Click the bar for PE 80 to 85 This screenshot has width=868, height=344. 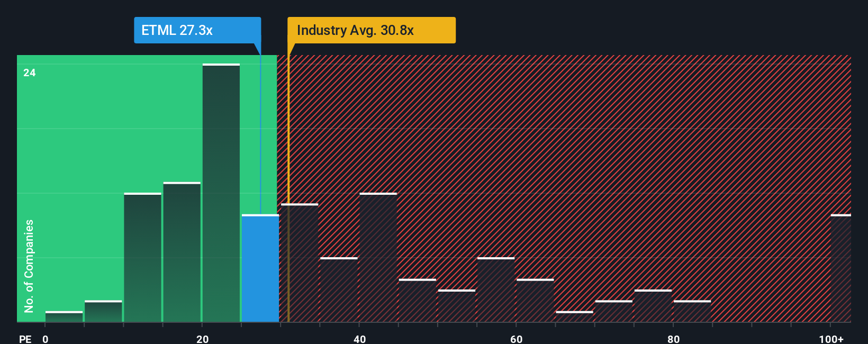point(692,312)
